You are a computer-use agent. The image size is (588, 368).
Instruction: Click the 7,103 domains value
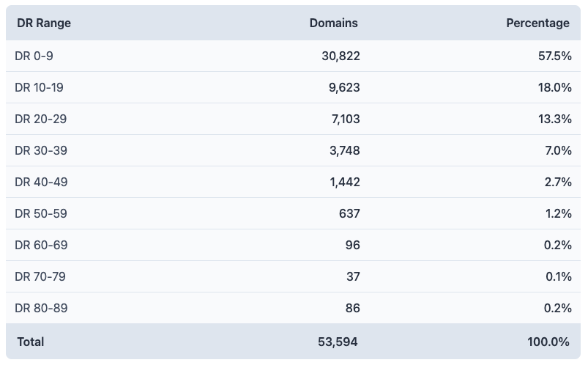[x=344, y=119]
